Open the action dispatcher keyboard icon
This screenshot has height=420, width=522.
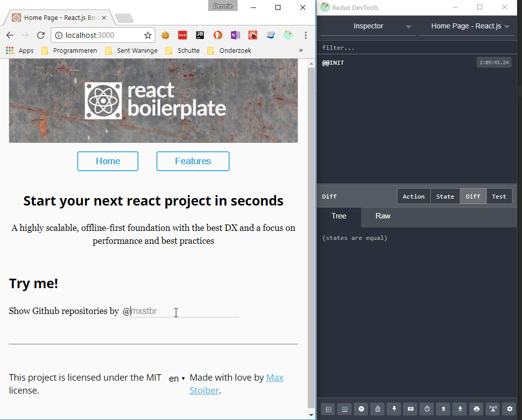click(x=410, y=409)
